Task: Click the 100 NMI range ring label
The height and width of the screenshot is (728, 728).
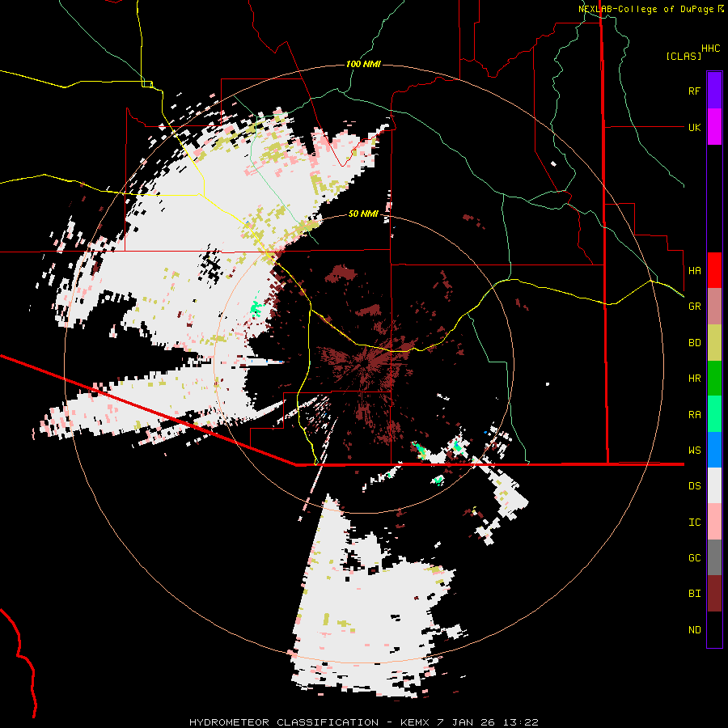Action: [363, 64]
